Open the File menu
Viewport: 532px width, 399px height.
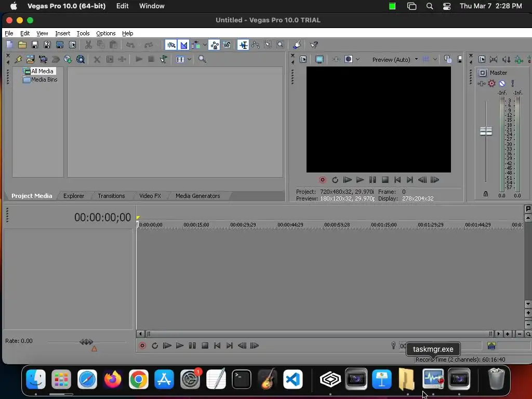coord(9,33)
